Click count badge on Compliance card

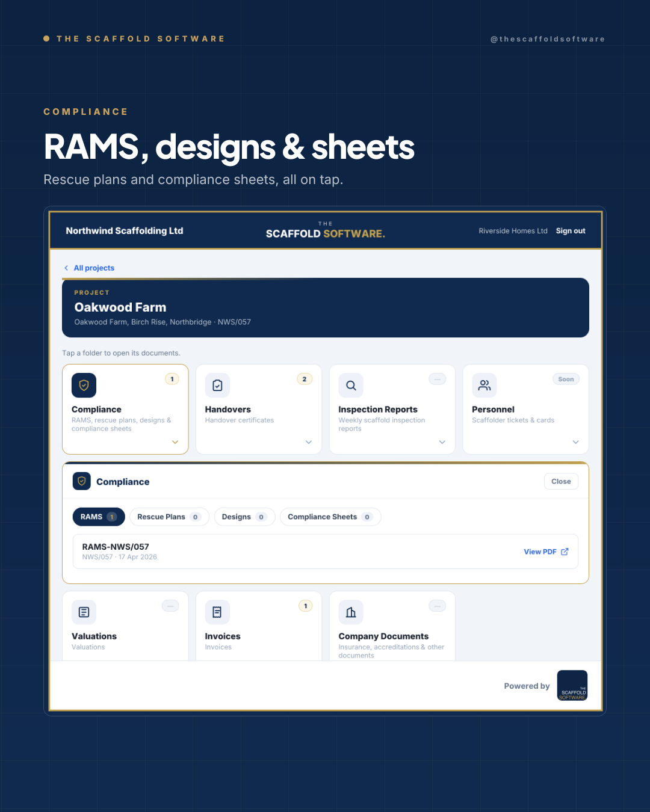172,379
